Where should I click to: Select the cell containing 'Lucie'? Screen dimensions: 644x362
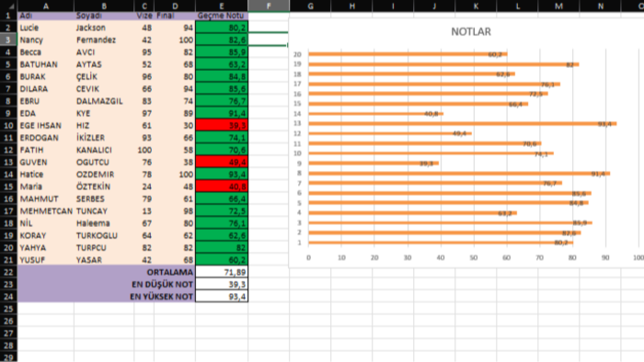(46, 28)
